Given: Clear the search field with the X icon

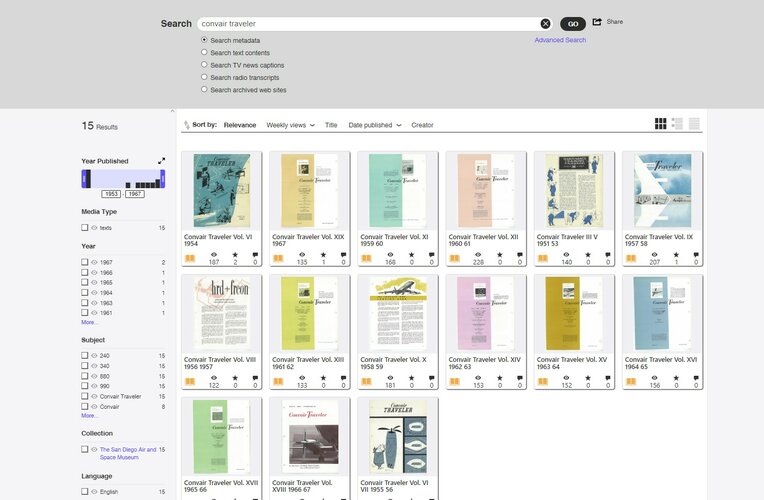Looking at the screenshot, I should (x=545, y=23).
